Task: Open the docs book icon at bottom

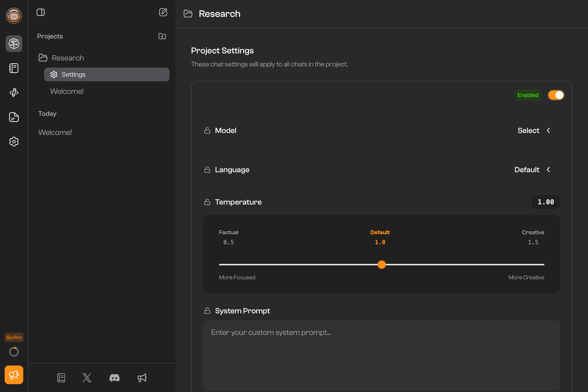Action: click(x=61, y=378)
